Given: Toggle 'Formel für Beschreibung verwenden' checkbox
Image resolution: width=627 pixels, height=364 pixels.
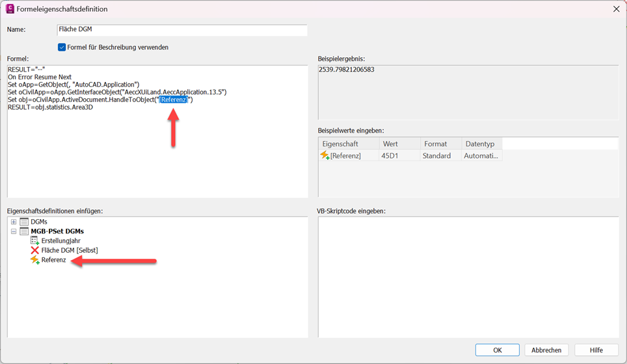Looking at the screenshot, I should [x=62, y=47].
